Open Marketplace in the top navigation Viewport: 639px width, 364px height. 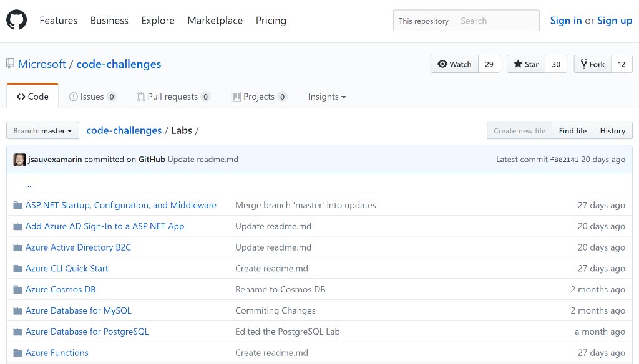coord(215,21)
